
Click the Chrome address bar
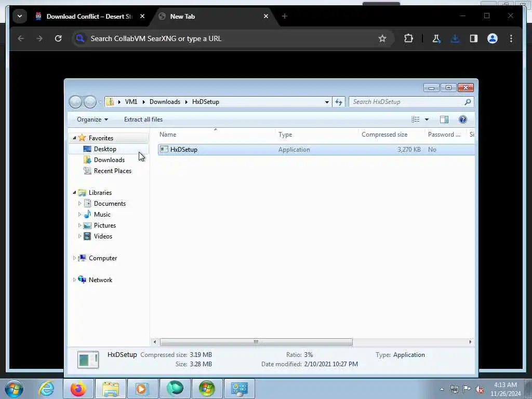coord(232,38)
